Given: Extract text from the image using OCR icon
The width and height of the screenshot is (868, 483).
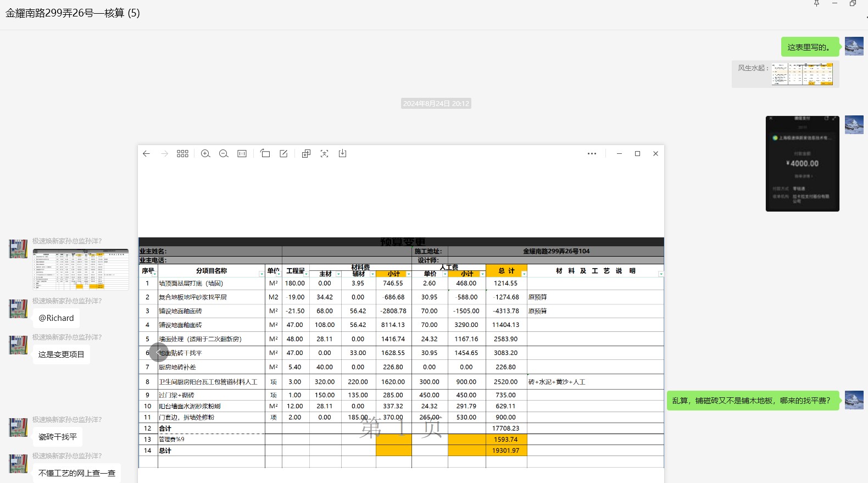Looking at the screenshot, I should click(325, 154).
